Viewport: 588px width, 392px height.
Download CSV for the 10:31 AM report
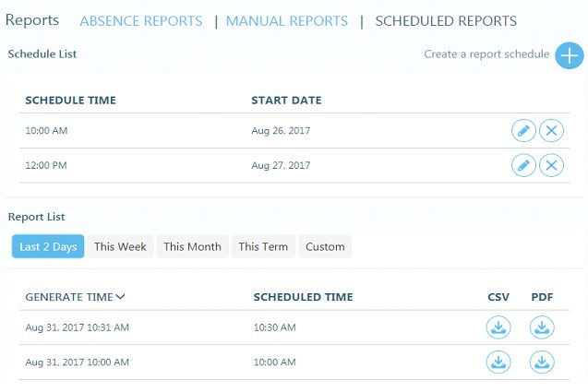(x=498, y=327)
